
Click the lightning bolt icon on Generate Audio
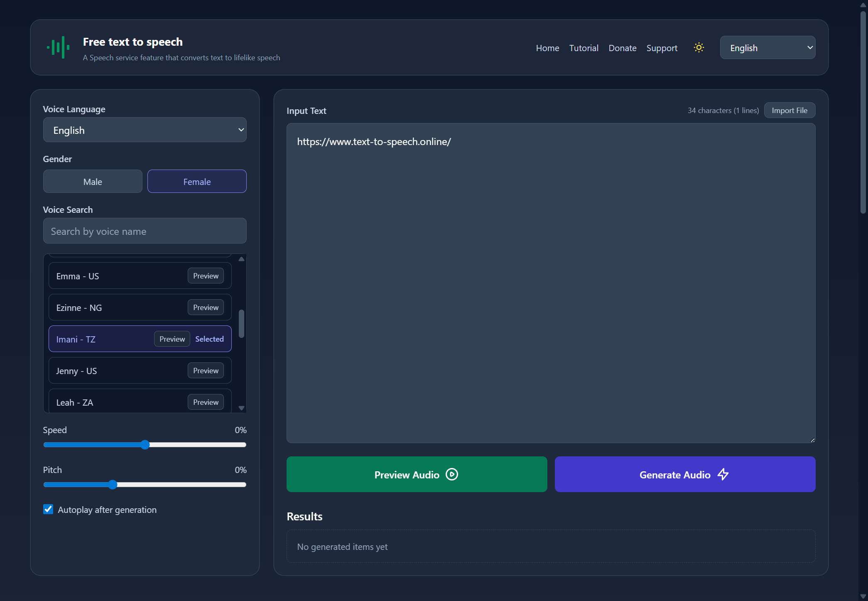[723, 474]
